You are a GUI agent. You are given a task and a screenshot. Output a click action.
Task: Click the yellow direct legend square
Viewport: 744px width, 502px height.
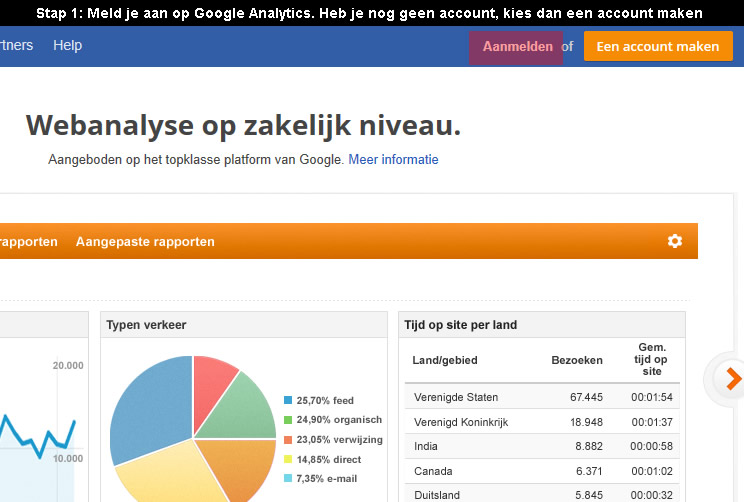(x=288, y=459)
